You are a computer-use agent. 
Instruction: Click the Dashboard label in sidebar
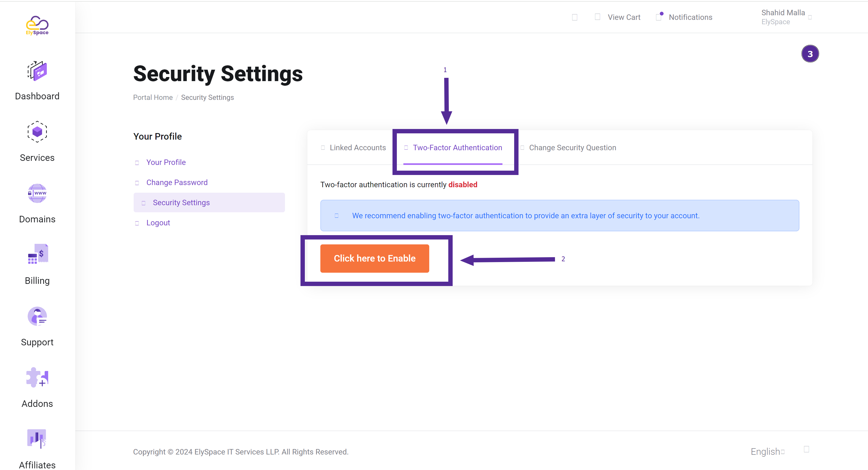point(37,96)
